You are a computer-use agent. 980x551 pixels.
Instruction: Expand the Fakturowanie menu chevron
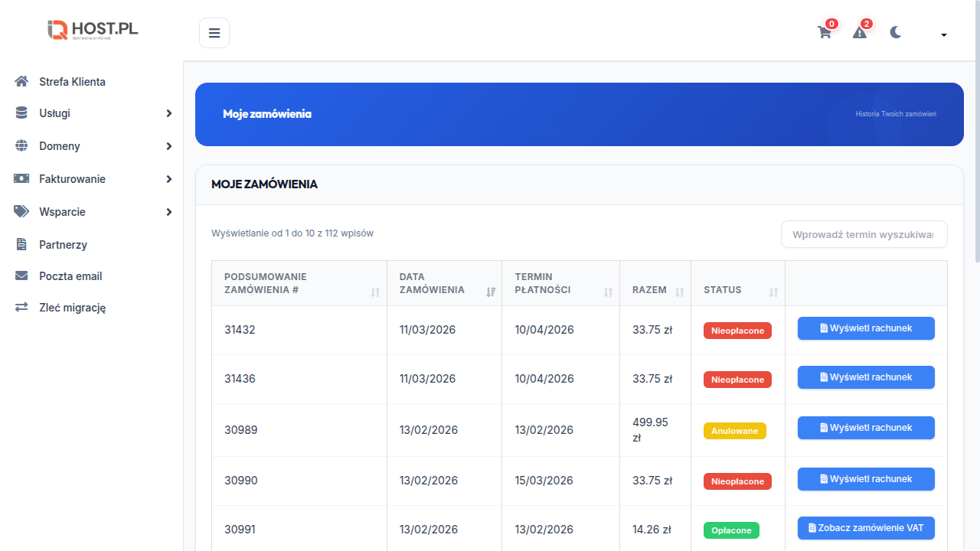tap(169, 179)
